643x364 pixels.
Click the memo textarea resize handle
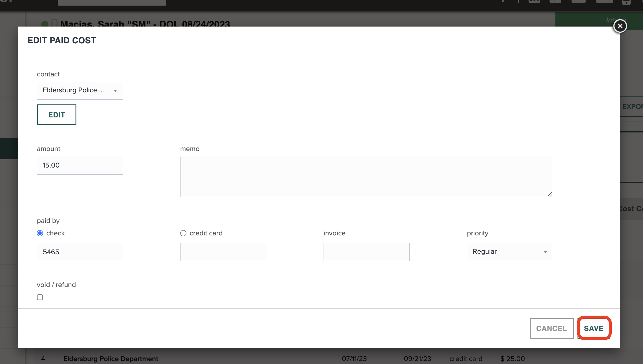pos(550,194)
